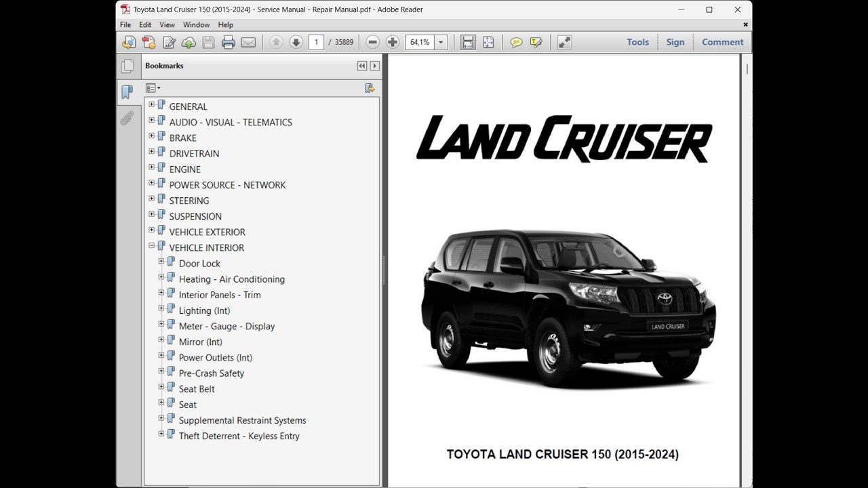This screenshot has width=868, height=488.
Task: Select the Heating - Air Conditioning bookmark
Action: 232,279
